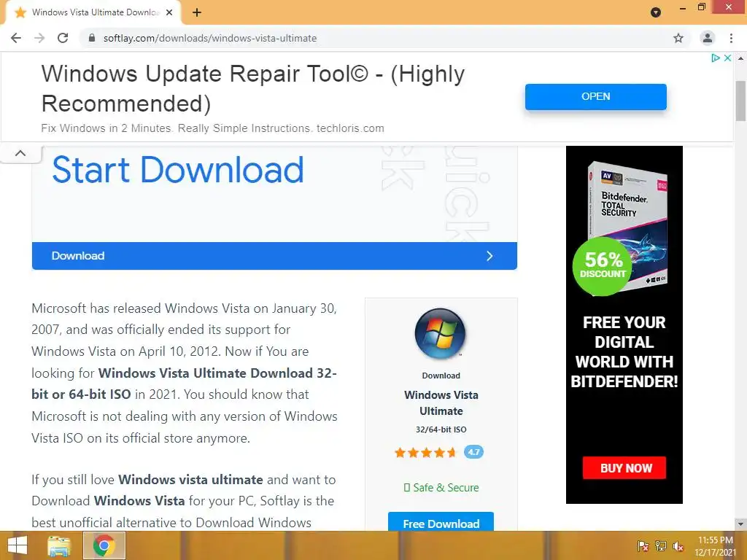Click the Free Download button
Screen dimensions: 747x560
(x=441, y=522)
